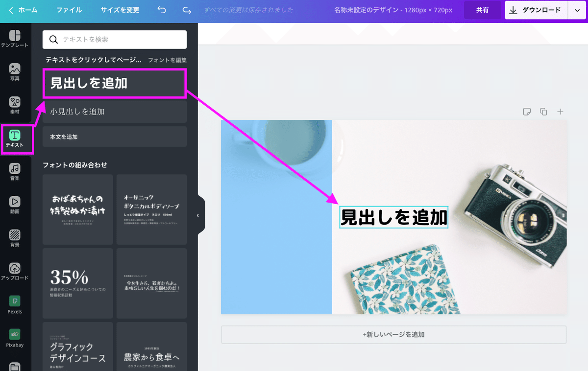Click the フォントを編集 (Edit fonts) link
The height and width of the screenshot is (371, 588).
click(x=167, y=60)
